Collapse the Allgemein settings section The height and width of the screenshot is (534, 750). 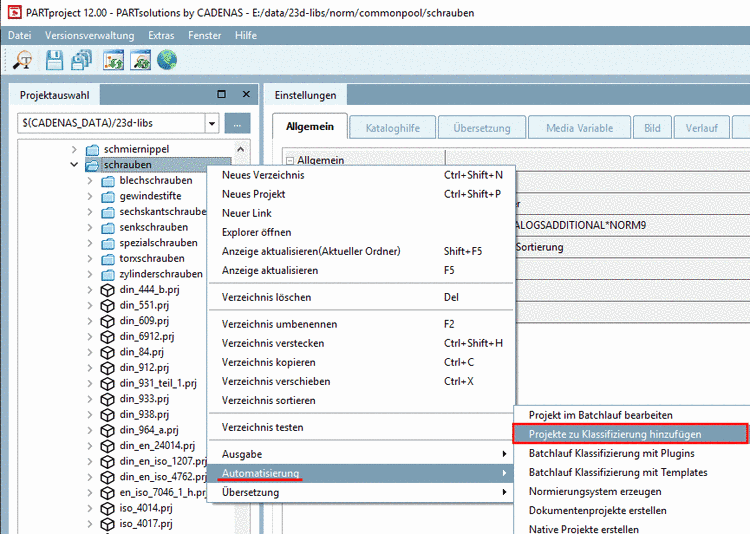pyautogui.click(x=290, y=160)
